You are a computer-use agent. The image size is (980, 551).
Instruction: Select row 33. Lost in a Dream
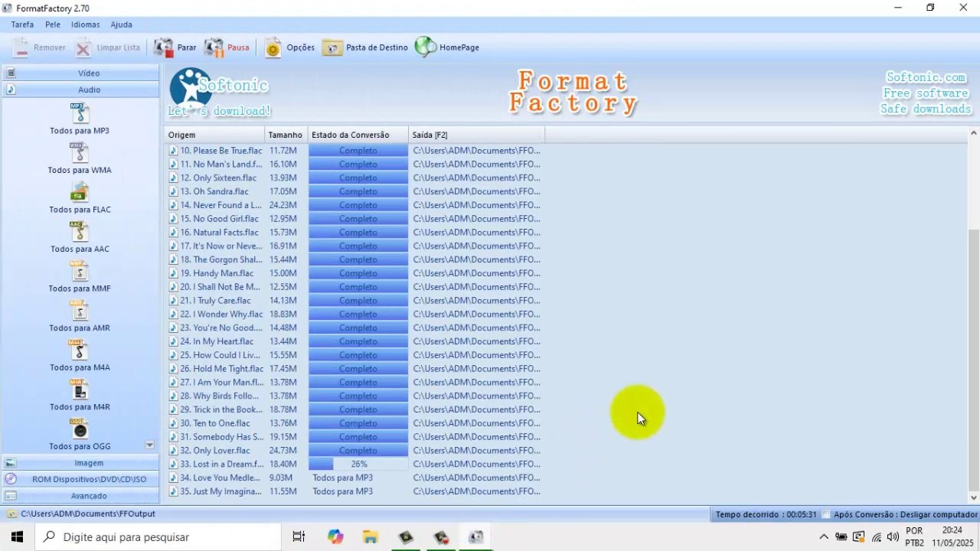click(x=355, y=465)
